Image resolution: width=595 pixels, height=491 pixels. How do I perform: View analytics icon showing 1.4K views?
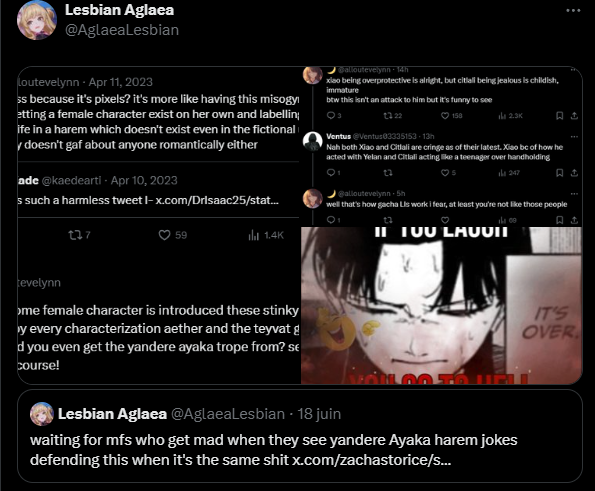tap(253, 236)
